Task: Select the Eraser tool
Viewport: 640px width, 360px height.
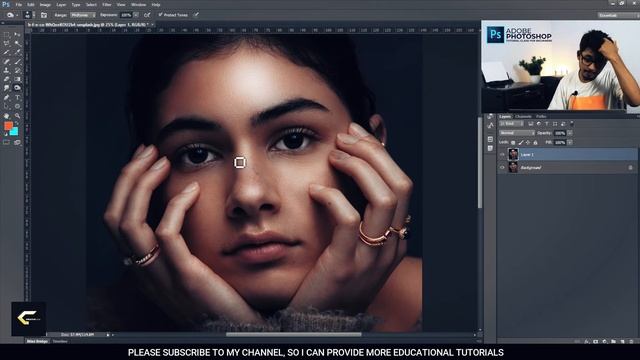Action: click(x=7, y=79)
